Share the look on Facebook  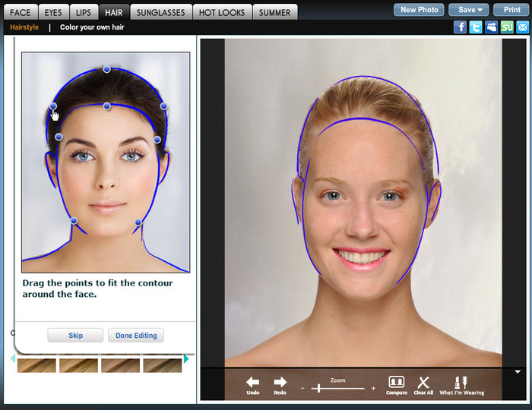pyautogui.click(x=460, y=27)
